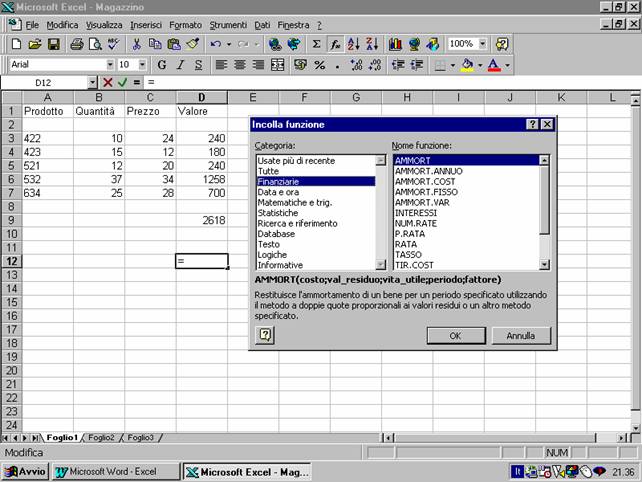The image size is (642, 482).
Task: Toggle bold G button
Action: point(162,65)
